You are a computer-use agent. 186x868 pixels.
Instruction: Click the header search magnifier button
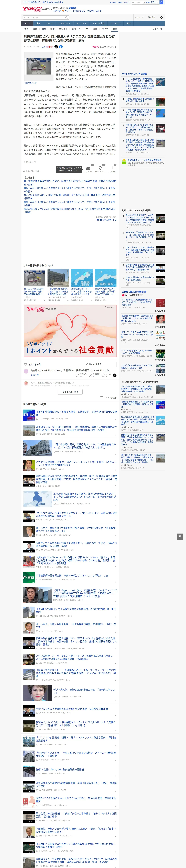click(x=66, y=17)
